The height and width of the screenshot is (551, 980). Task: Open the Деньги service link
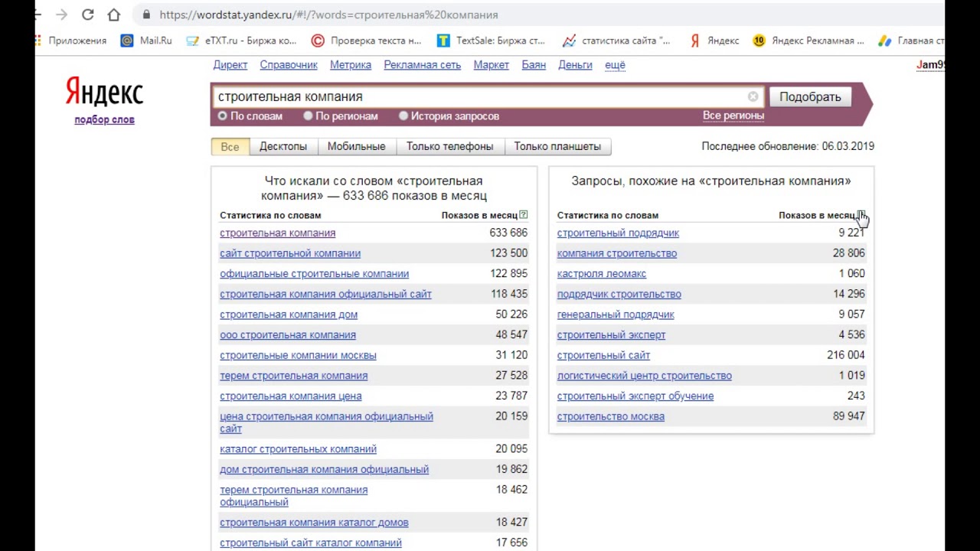pyautogui.click(x=575, y=65)
